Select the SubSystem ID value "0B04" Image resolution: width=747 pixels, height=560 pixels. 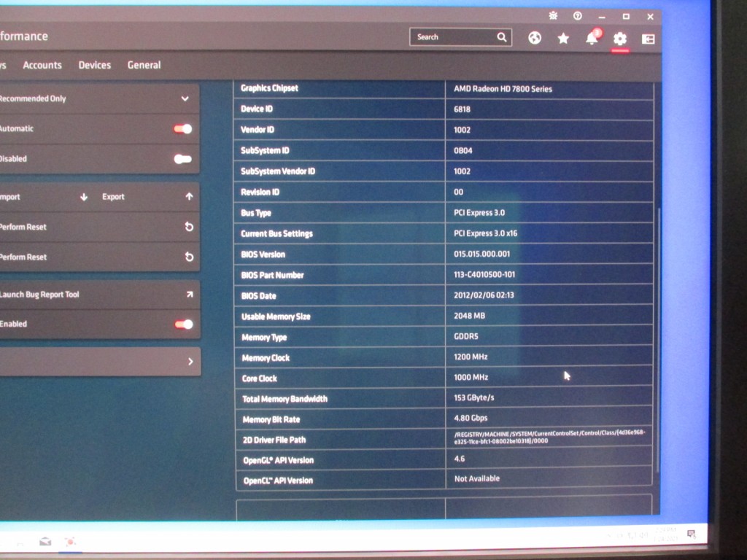pyautogui.click(x=462, y=151)
